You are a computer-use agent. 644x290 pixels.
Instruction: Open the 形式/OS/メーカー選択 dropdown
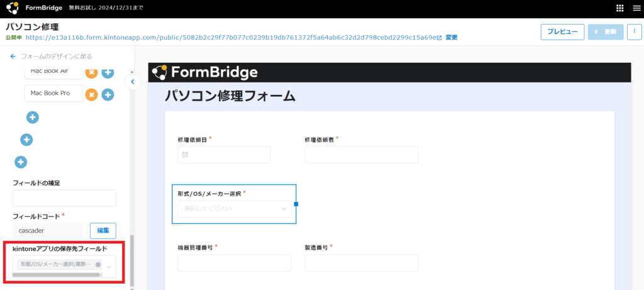(235, 209)
